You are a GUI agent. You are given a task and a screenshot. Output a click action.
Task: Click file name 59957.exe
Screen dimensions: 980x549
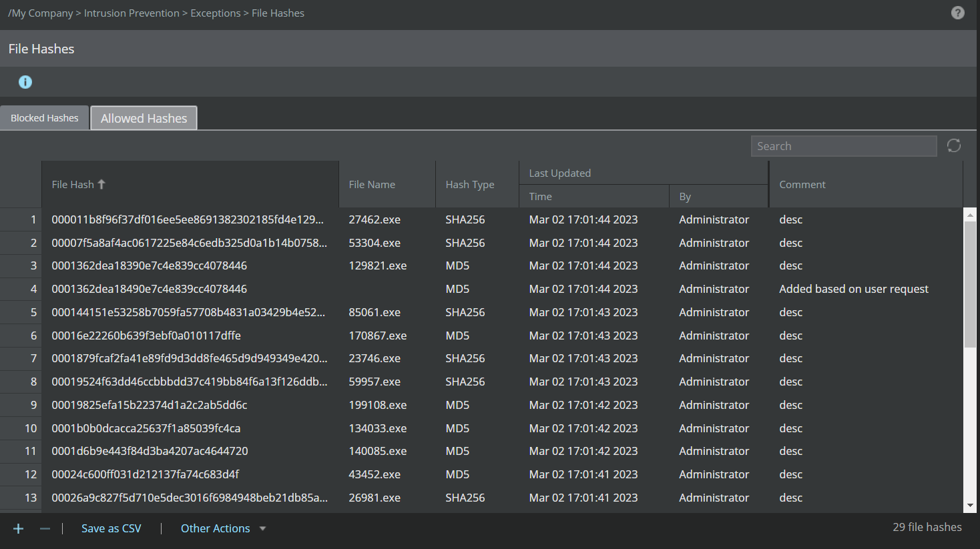point(375,382)
